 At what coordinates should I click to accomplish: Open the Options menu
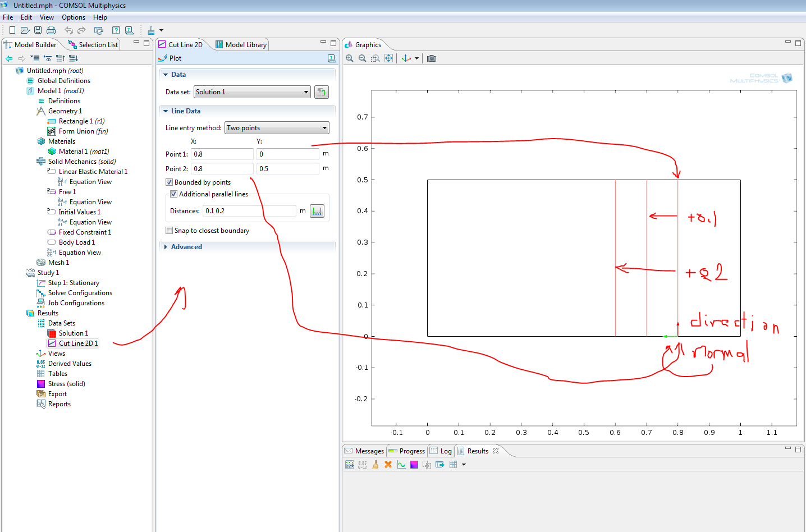74,17
